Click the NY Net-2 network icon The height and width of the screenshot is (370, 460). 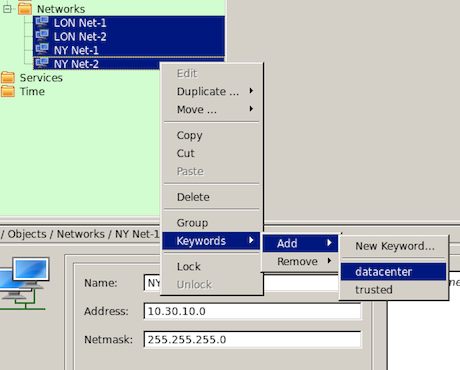click(x=42, y=63)
